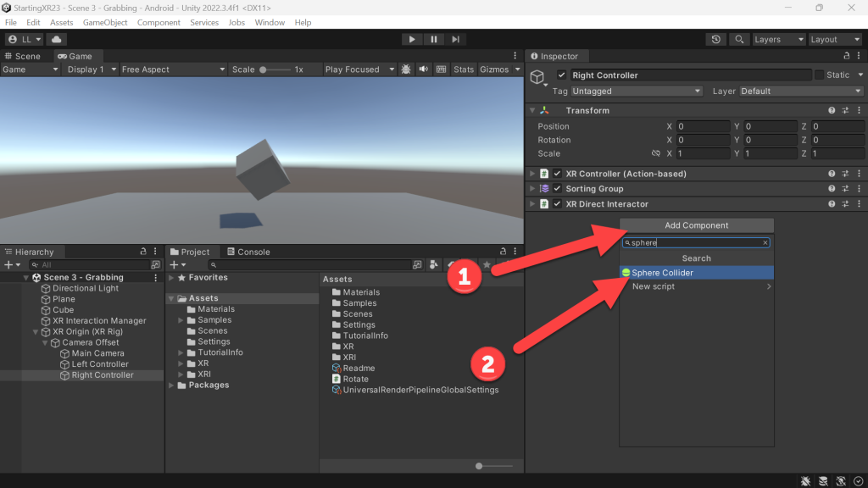This screenshot has width=868, height=488.
Task: Collapse the Transform component
Action: click(x=532, y=110)
